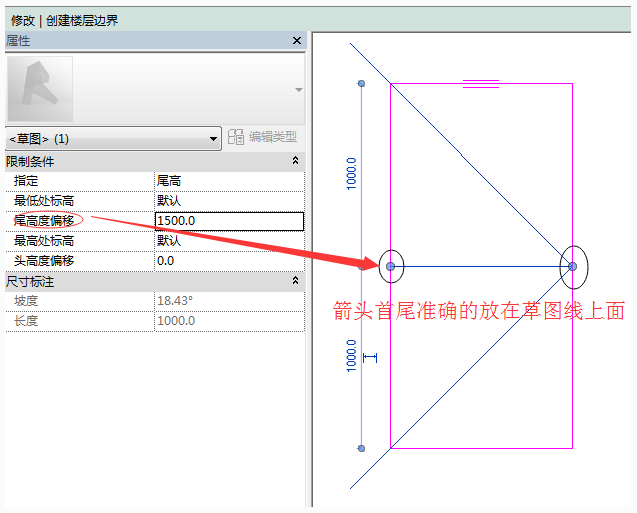The image size is (637, 513).
Task: Click the 属性 panel title
Action: (x=18, y=41)
